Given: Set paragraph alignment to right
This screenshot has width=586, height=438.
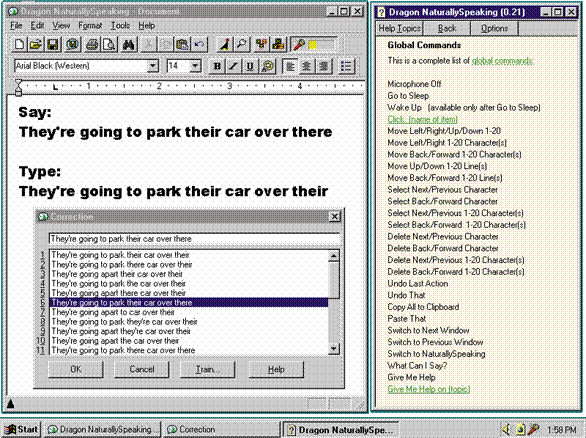Looking at the screenshot, I should 323,66.
